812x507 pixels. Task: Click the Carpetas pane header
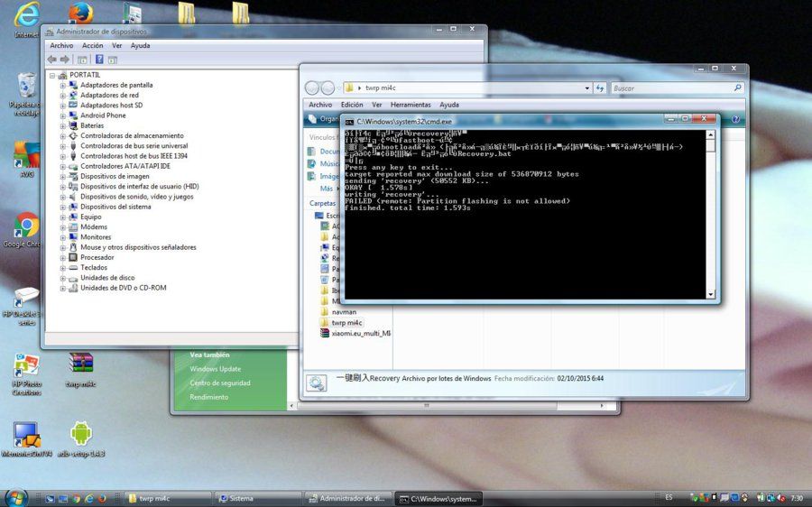[323, 203]
